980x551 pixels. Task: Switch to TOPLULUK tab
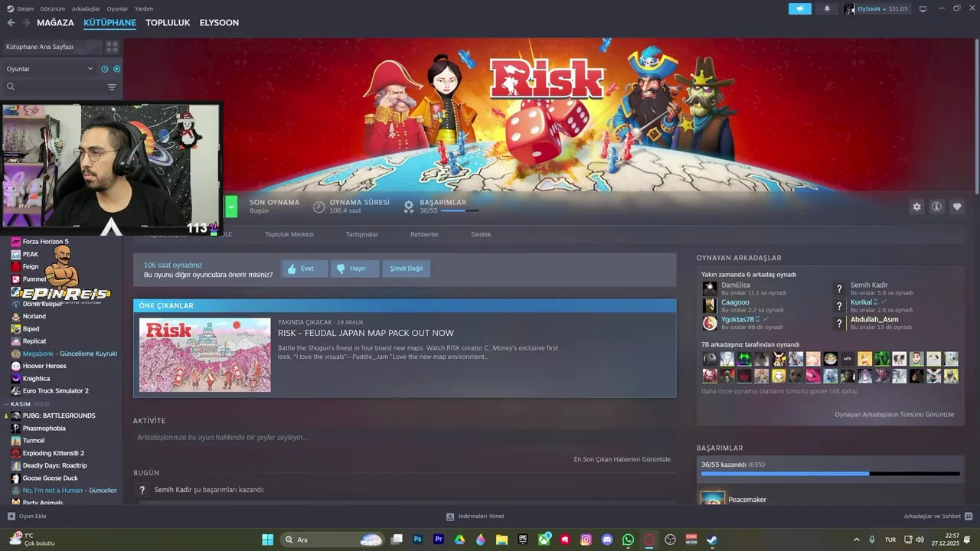pyautogui.click(x=168, y=23)
